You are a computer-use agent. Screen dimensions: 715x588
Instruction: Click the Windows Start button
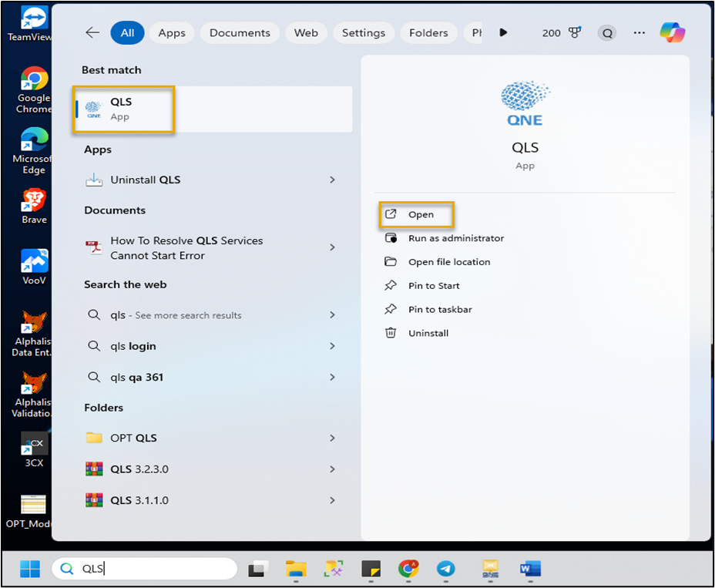[30, 569]
